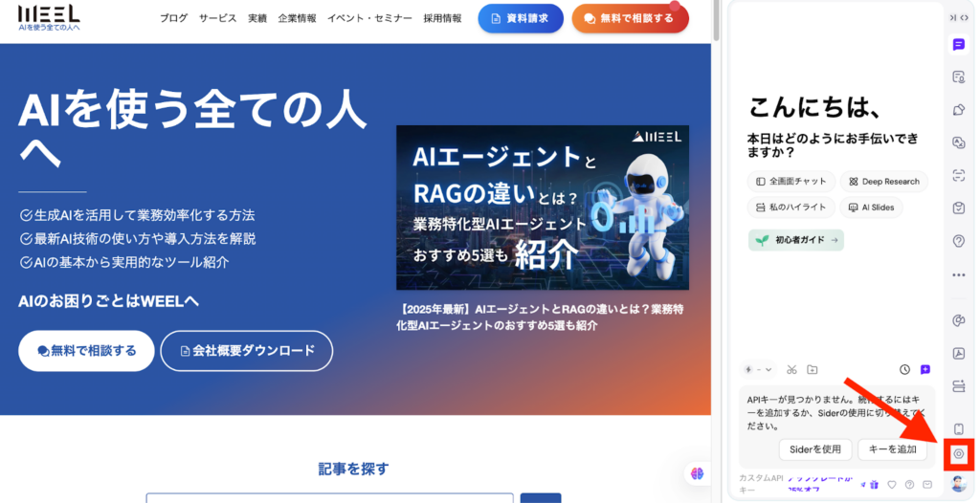The width and height of the screenshot is (980, 503).
Task: Start a new chat with purple plus icon
Action: 924,369
